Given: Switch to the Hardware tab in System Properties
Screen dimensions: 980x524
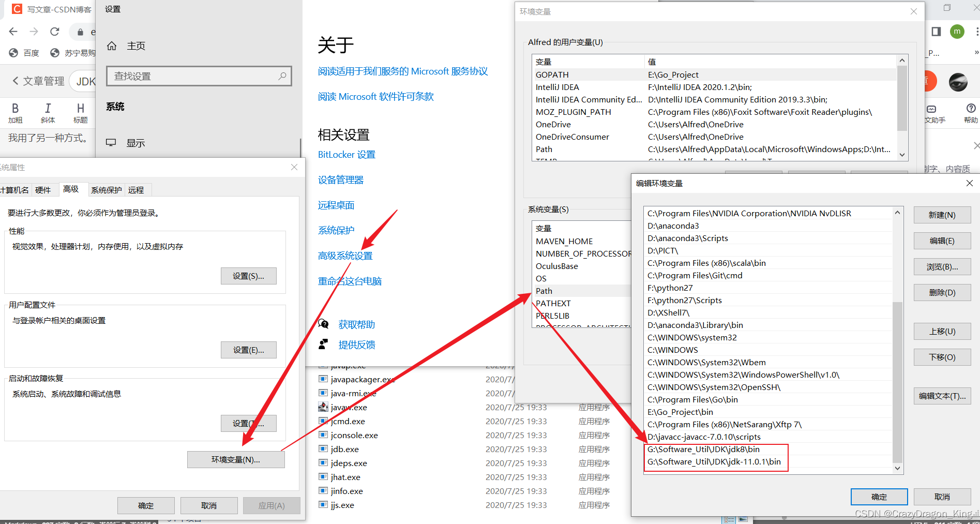Looking at the screenshot, I should 43,190.
